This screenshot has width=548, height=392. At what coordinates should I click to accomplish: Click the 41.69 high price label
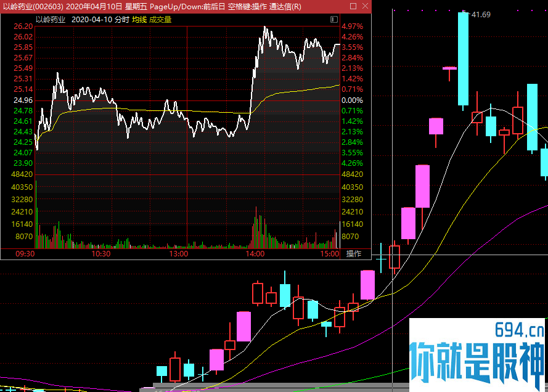(x=481, y=15)
